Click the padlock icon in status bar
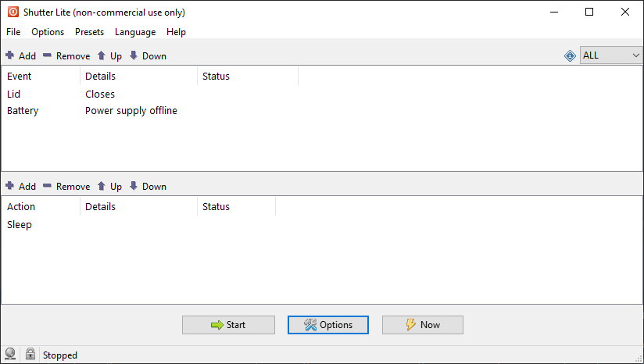 [30, 354]
